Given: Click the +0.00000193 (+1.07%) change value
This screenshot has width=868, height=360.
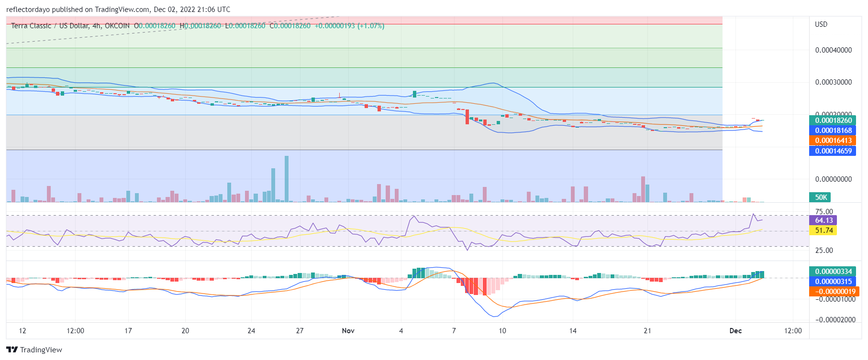Looking at the screenshot, I should tap(349, 26).
